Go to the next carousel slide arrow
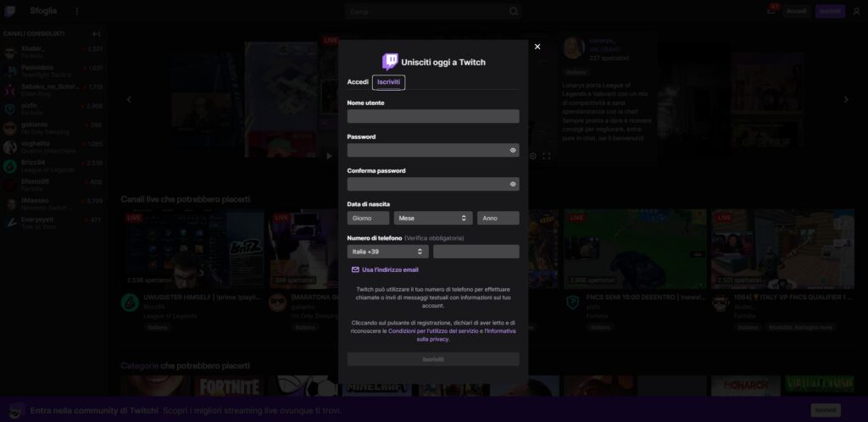The image size is (868, 422). (x=846, y=99)
